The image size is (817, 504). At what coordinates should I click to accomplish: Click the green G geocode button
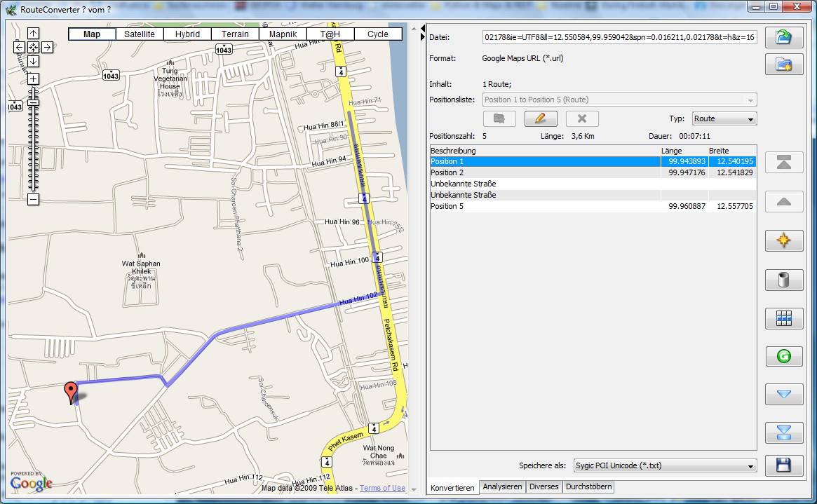pyautogui.click(x=783, y=356)
